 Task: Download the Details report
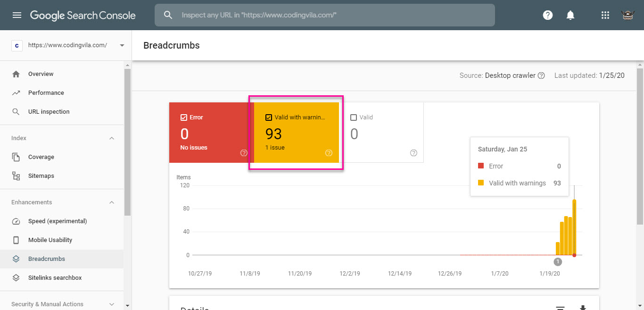[x=583, y=308]
